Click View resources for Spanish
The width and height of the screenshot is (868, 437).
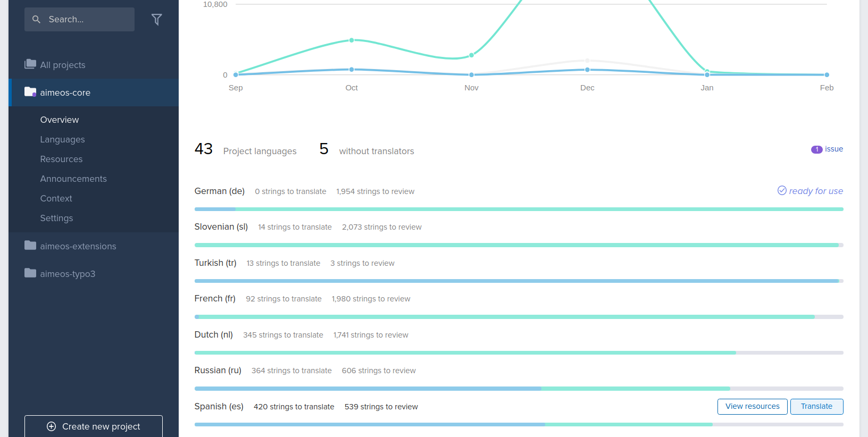click(x=752, y=406)
